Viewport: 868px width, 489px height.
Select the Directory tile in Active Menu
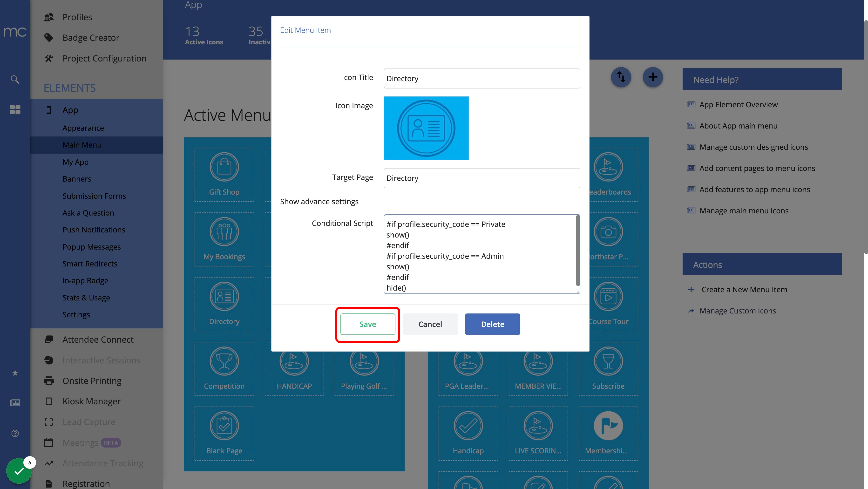click(x=224, y=304)
